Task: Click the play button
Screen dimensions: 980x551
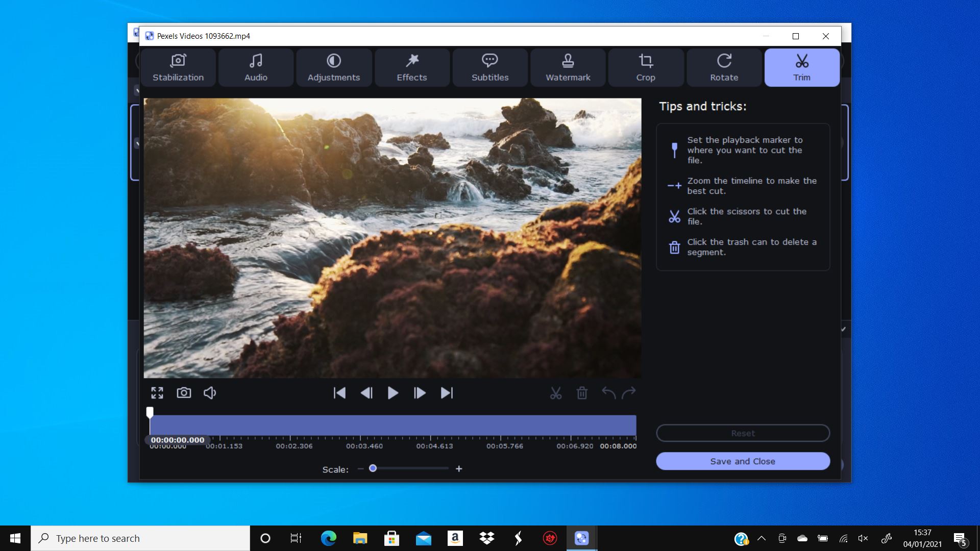Action: coord(393,393)
